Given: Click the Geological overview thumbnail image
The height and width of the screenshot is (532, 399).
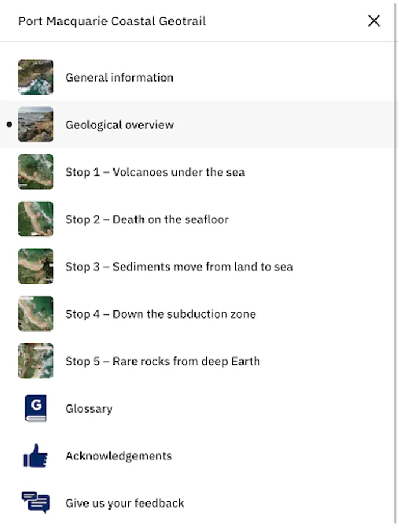Looking at the screenshot, I should click(35, 125).
